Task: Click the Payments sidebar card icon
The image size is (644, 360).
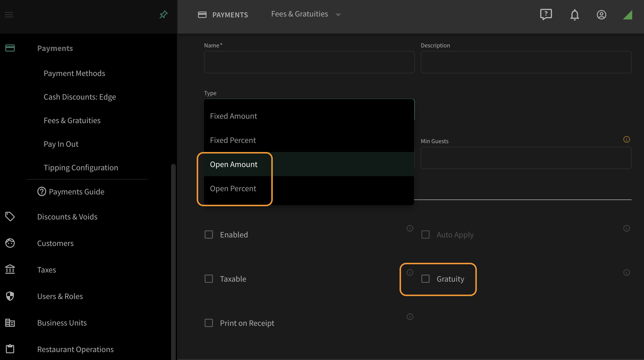Action: (x=10, y=48)
